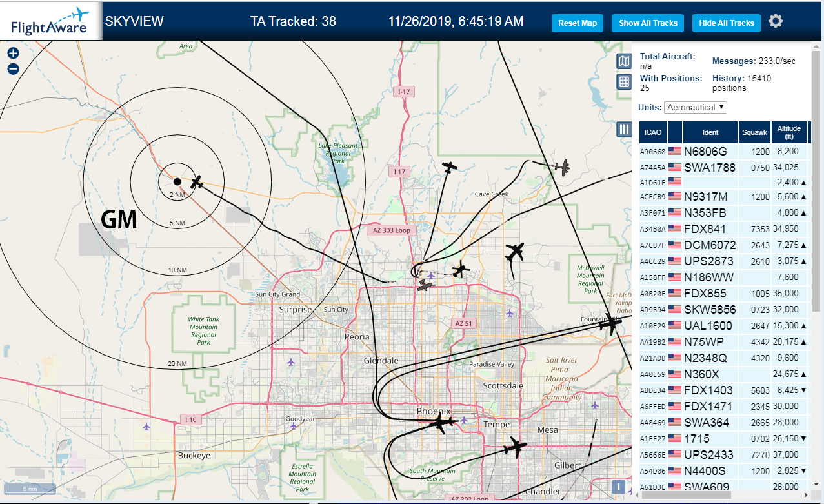This screenshot has width=824, height=504.
Task: Open the map layer selector icon
Action: point(624,61)
